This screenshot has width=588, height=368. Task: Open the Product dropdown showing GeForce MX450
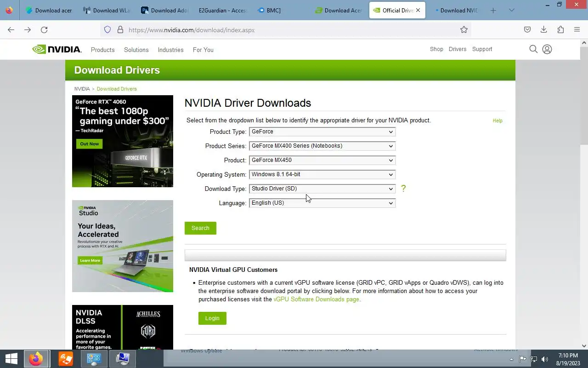(322, 160)
